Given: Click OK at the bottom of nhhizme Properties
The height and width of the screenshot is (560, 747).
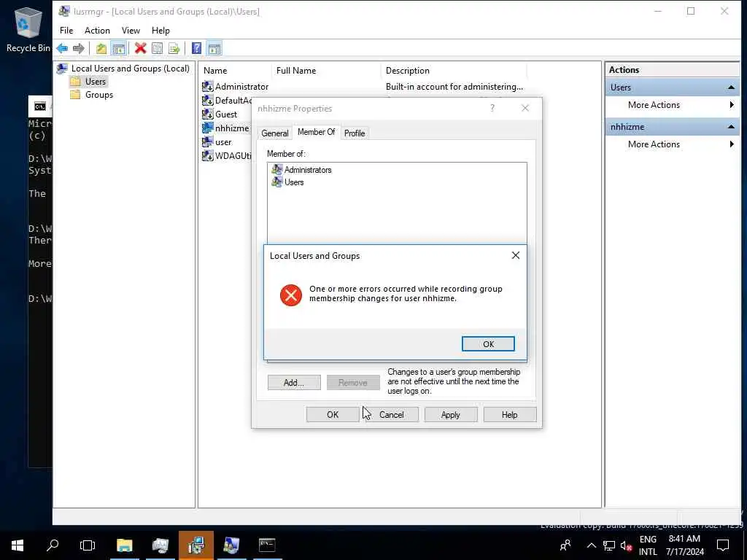Looking at the screenshot, I should (x=333, y=415).
